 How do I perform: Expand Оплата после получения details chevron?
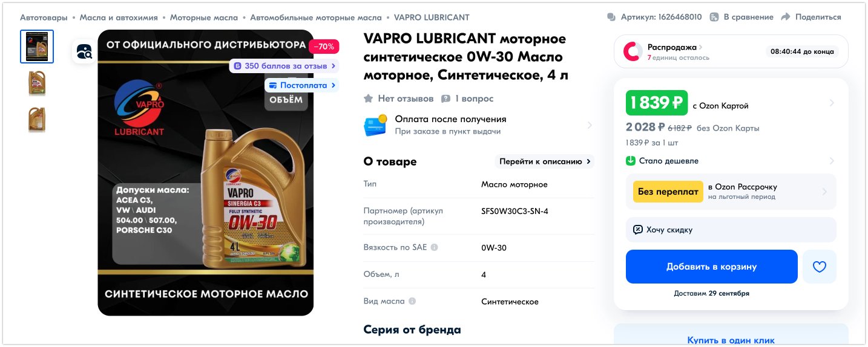(590, 125)
